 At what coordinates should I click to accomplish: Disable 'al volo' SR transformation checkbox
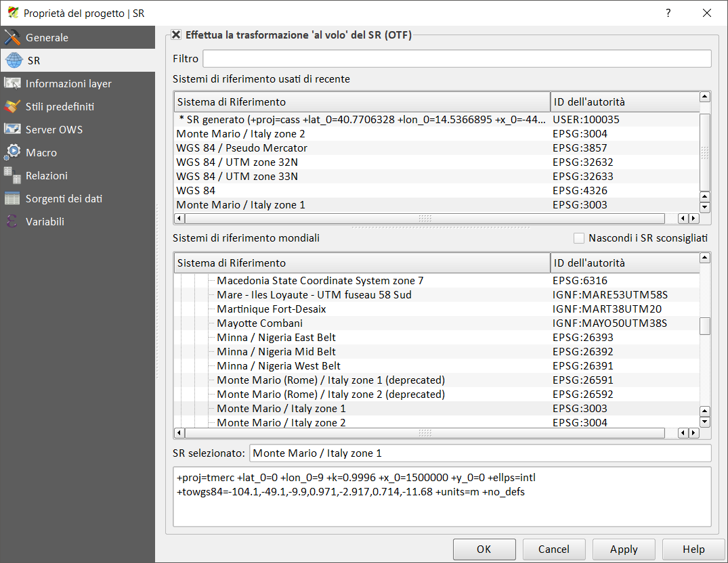click(x=176, y=35)
